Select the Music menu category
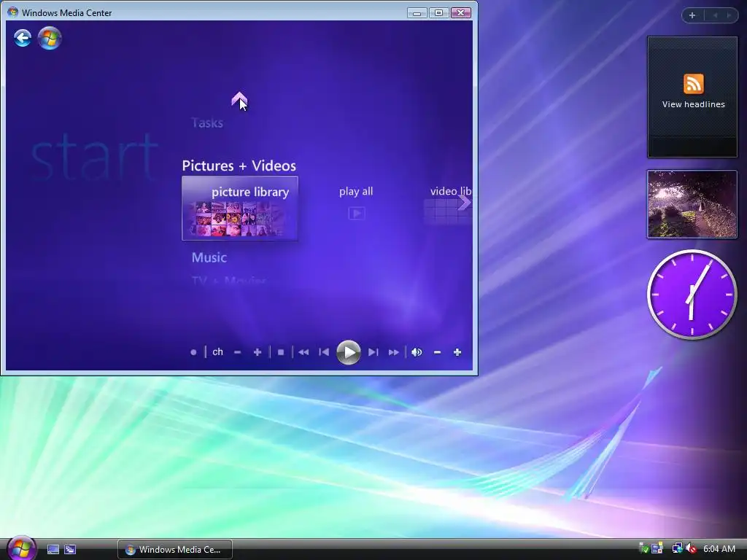 (209, 257)
